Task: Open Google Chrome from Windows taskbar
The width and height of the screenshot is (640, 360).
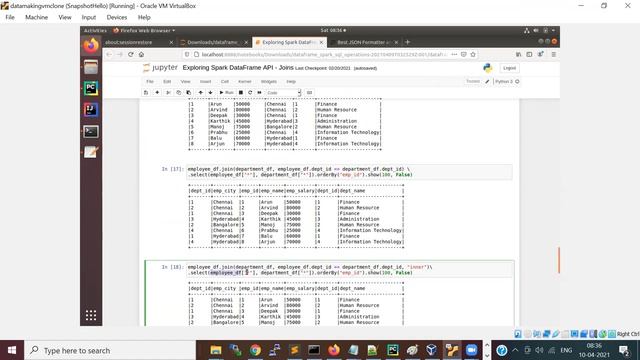Action: [x=255, y=350]
